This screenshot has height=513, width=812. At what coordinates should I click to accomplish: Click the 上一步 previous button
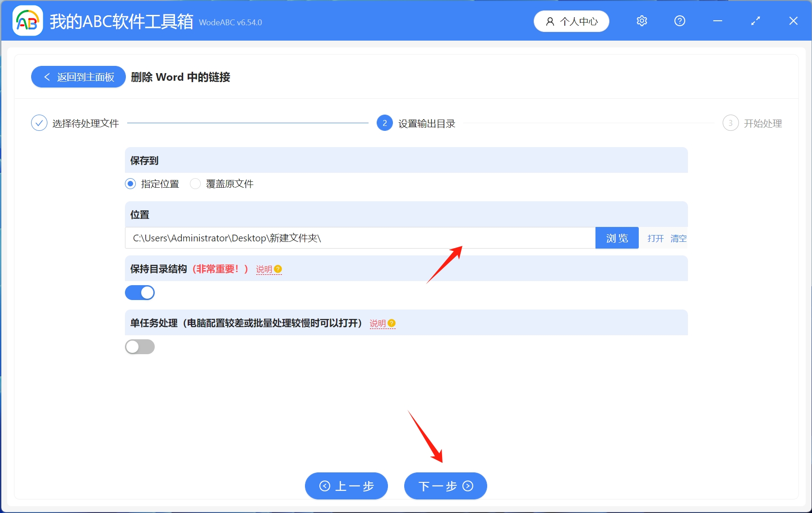tap(346, 486)
